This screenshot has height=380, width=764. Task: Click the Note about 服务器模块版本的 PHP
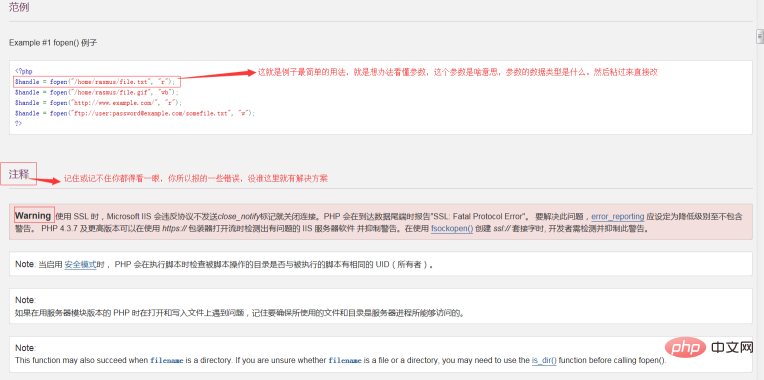pos(381,306)
